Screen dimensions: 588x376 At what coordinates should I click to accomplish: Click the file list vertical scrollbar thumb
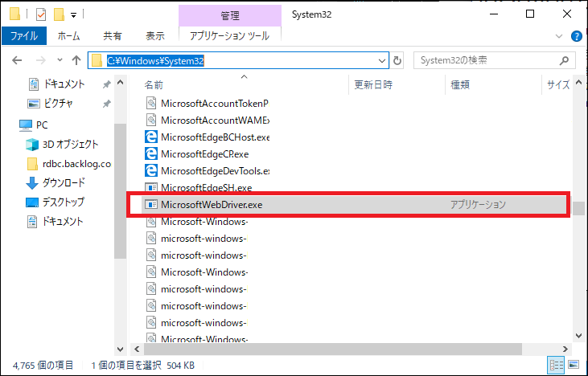click(580, 208)
